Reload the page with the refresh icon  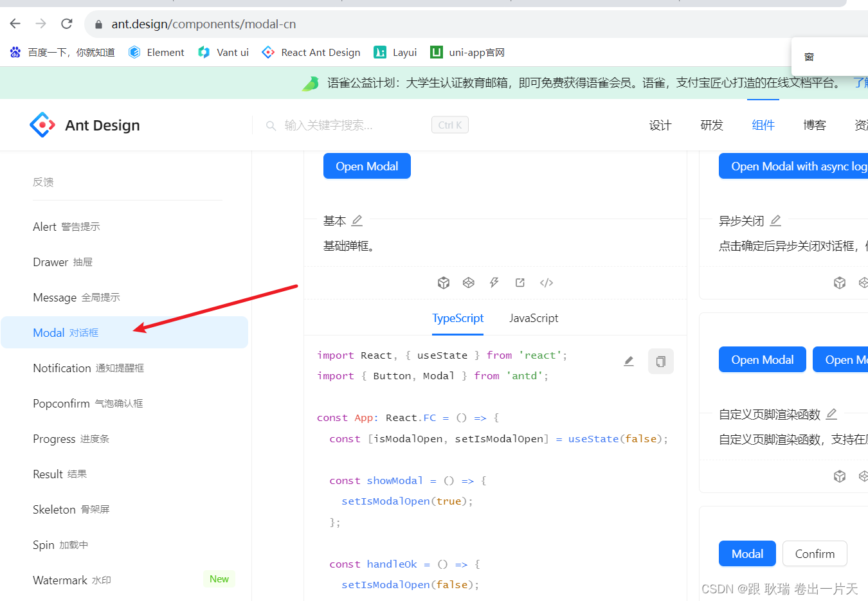coord(67,24)
